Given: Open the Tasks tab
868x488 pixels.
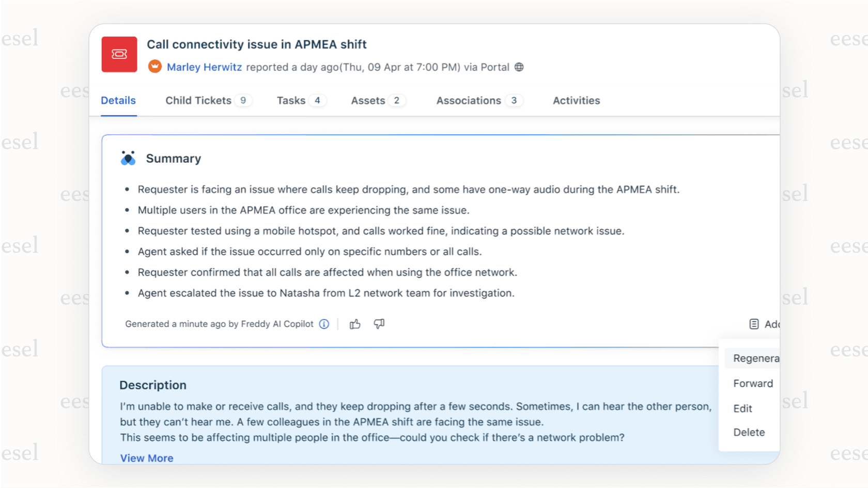Looking at the screenshot, I should point(291,100).
